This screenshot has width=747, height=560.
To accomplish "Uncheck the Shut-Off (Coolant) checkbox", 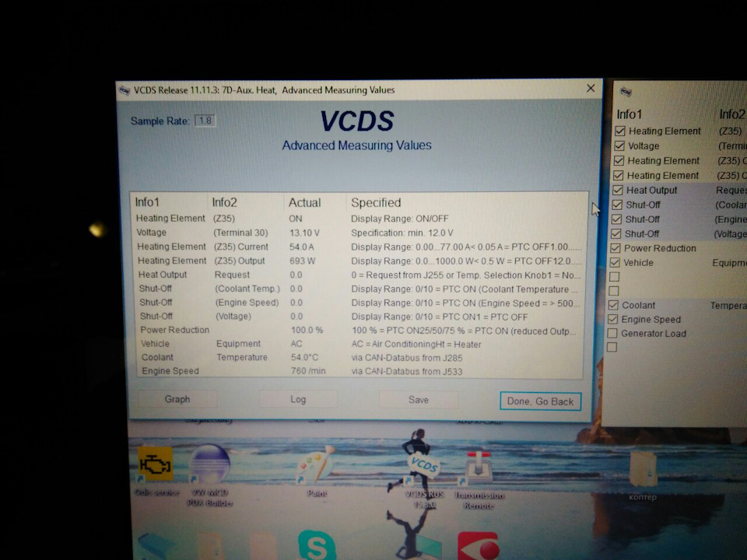I will 617,205.
